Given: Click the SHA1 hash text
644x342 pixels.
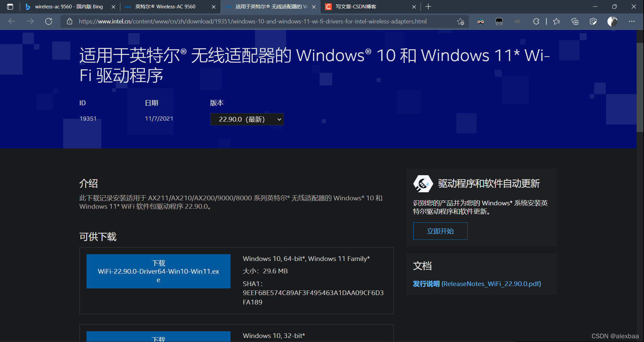Looking at the screenshot, I should pos(313,297).
